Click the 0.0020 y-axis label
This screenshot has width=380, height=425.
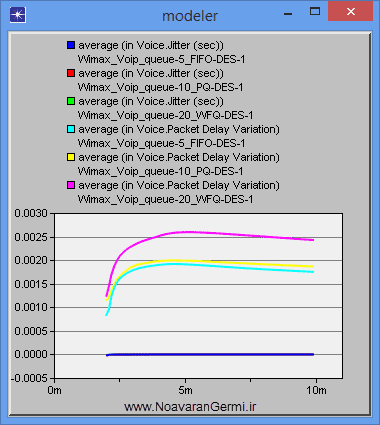coord(31,260)
